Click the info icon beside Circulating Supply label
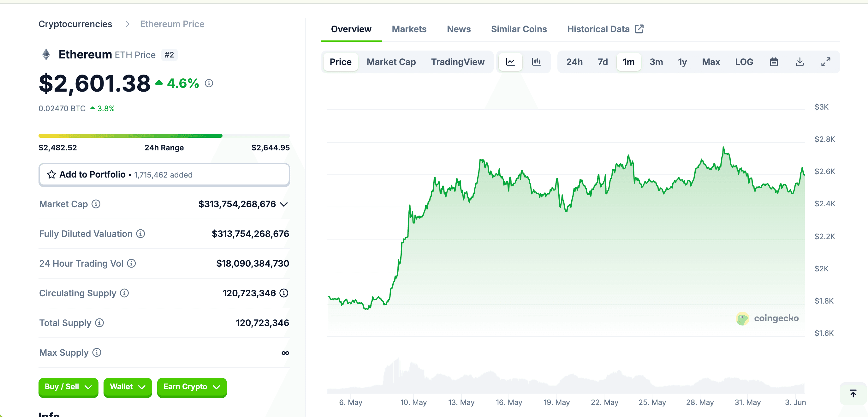Image resolution: width=868 pixels, height=417 pixels. 124,293
